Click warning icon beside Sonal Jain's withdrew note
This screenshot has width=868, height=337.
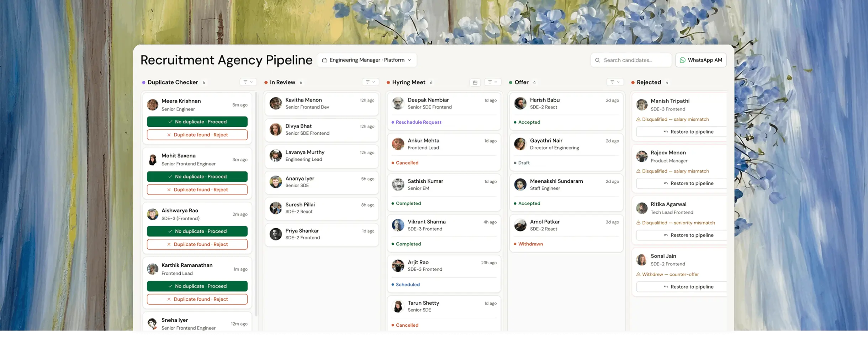coord(638,274)
